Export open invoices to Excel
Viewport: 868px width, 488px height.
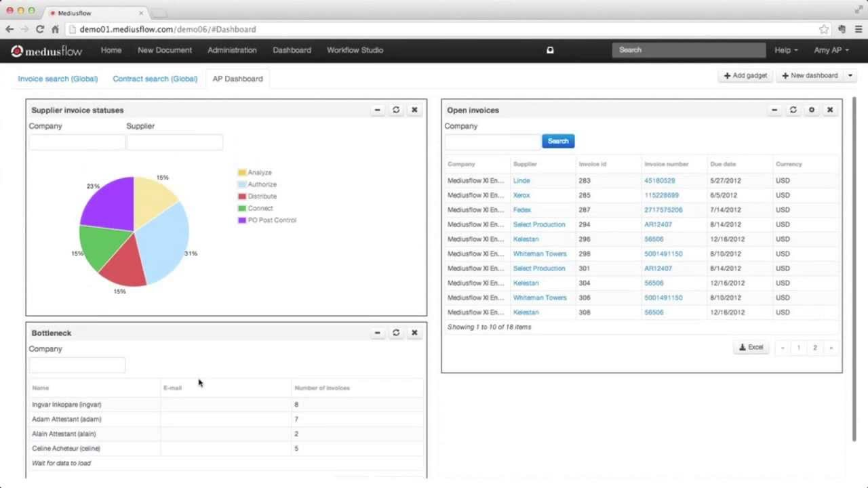(x=751, y=347)
